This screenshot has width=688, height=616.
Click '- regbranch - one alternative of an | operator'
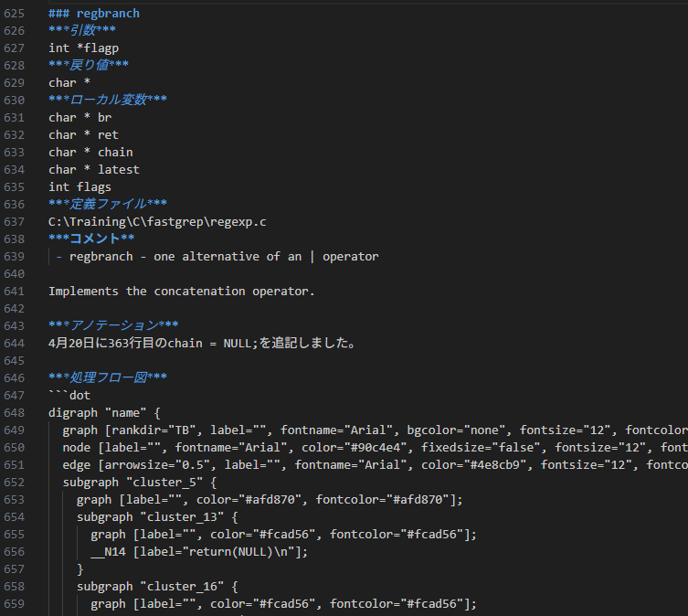tap(217, 257)
